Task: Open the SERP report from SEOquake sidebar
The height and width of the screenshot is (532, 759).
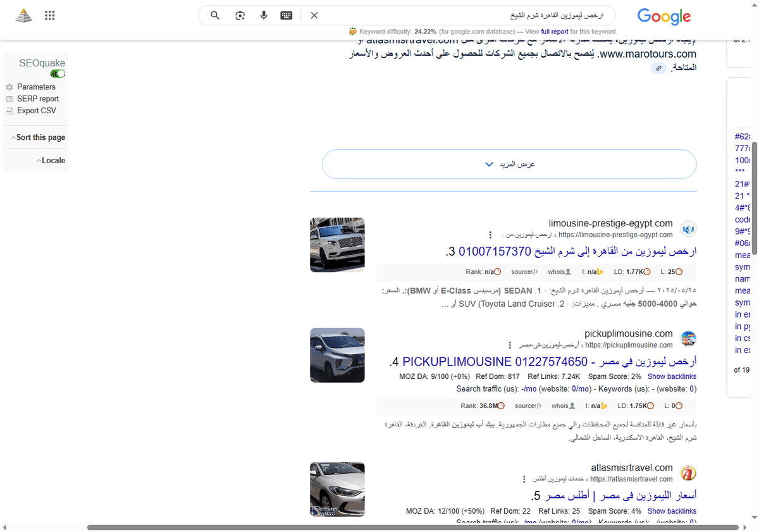Action: [x=38, y=99]
